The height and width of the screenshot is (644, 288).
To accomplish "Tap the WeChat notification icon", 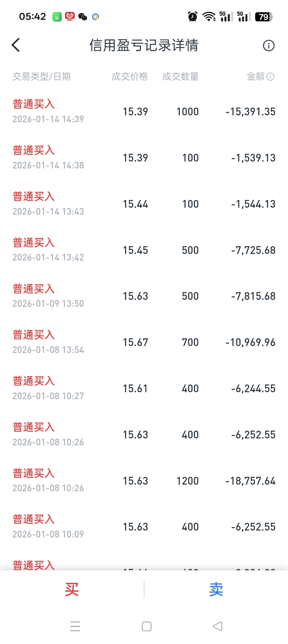I will (83, 17).
